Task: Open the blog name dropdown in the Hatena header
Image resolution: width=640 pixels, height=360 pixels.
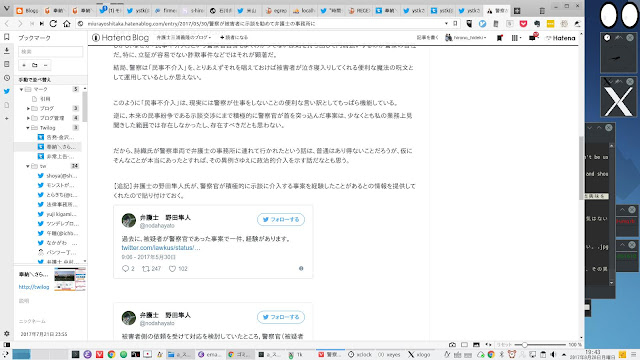Action: (x=184, y=37)
